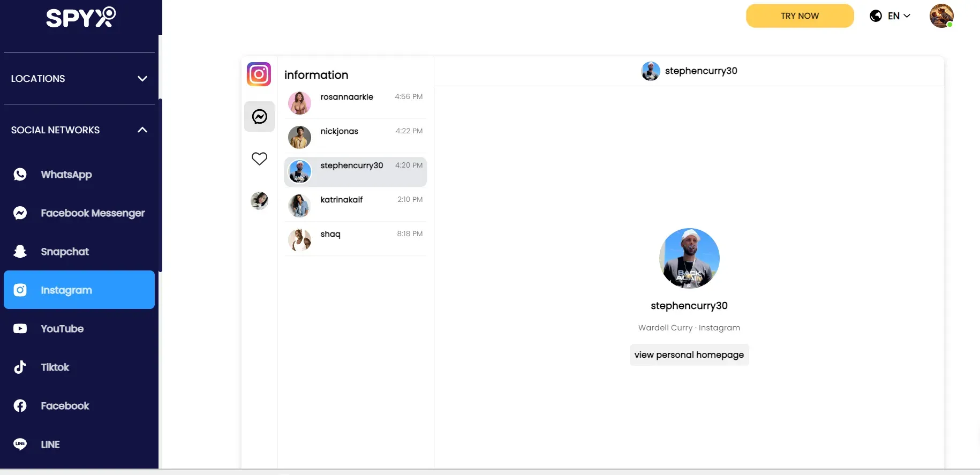Screen dimensions: 980x475
Task: Open Facebook Messenger in sidebar
Action: 79,213
